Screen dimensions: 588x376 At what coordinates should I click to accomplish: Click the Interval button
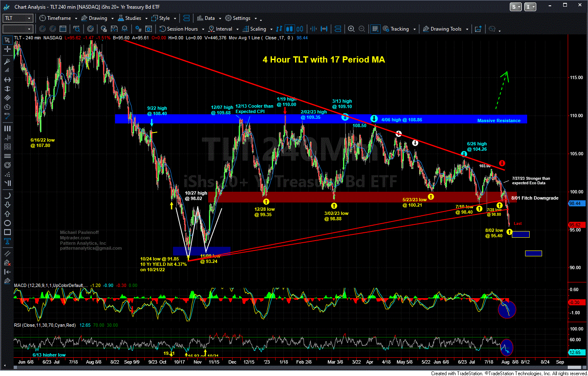[220, 29]
